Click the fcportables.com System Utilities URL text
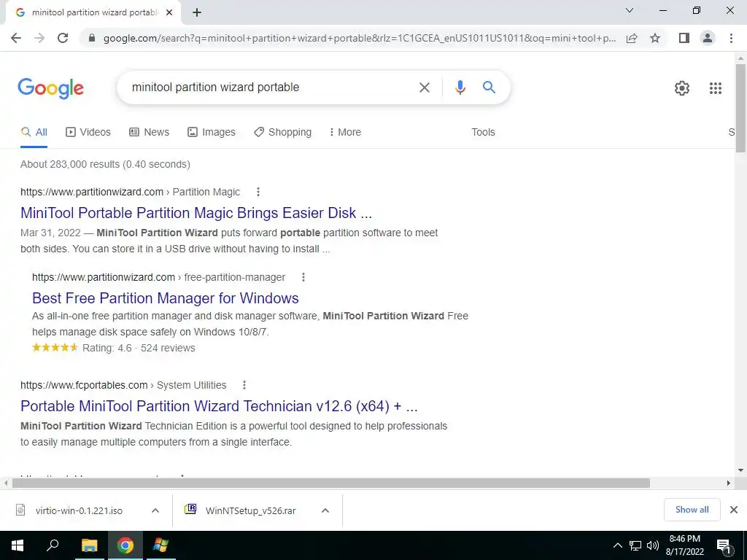 [x=123, y=385]
